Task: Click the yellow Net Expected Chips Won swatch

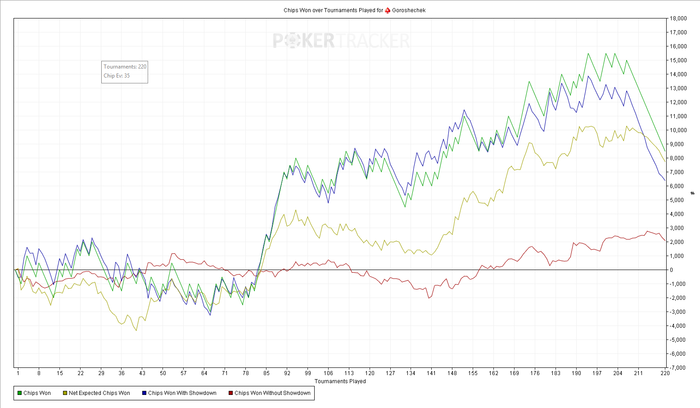Action: pyautogui.click(x=65, y=393)
